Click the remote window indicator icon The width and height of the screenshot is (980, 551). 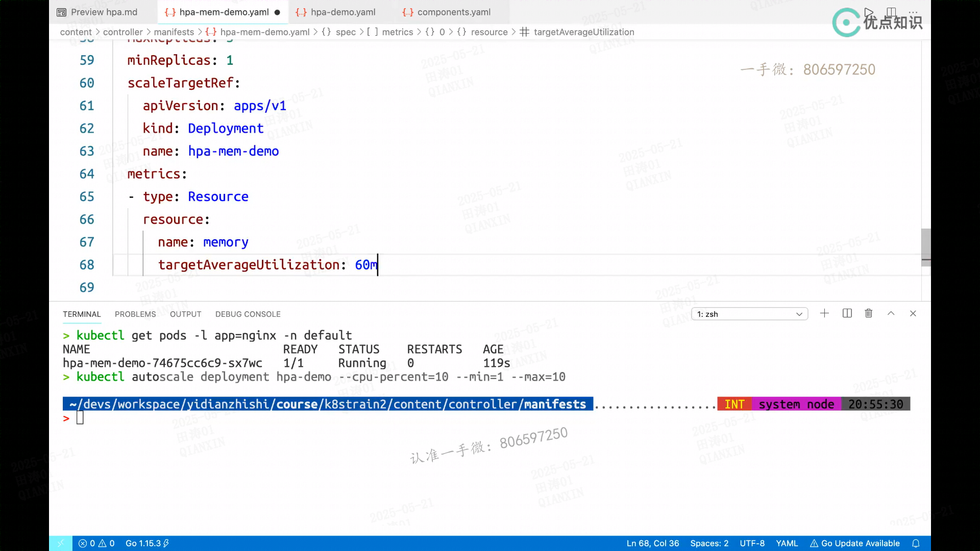click(x=61, y=543)
